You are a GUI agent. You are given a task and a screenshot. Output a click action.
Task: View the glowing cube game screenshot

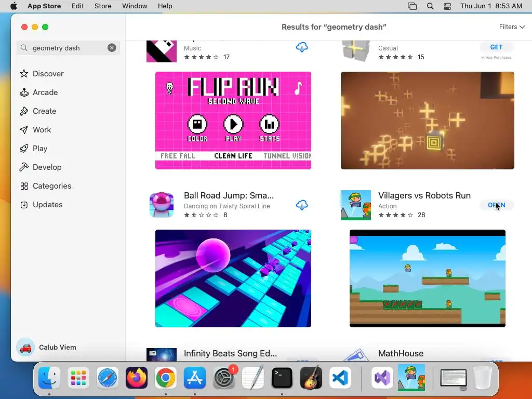coord(427,121)
